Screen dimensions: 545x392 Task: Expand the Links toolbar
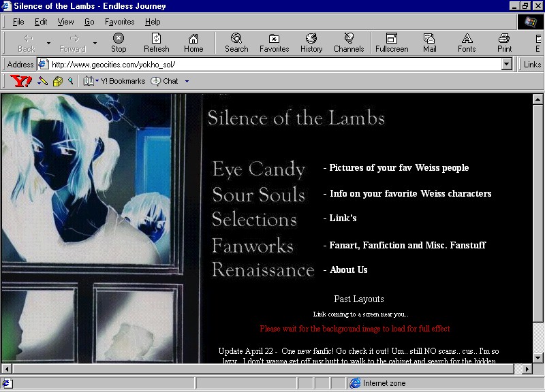click(x=532, y=65)
